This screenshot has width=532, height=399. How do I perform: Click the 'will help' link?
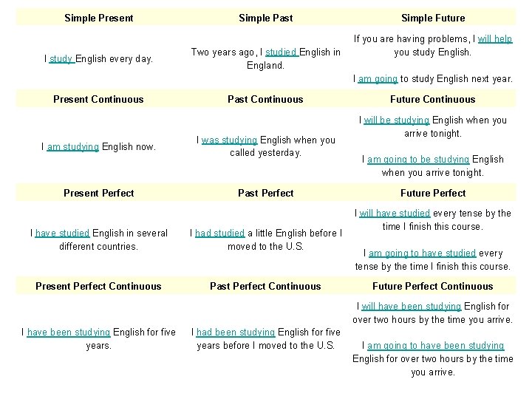pos(494,39)
